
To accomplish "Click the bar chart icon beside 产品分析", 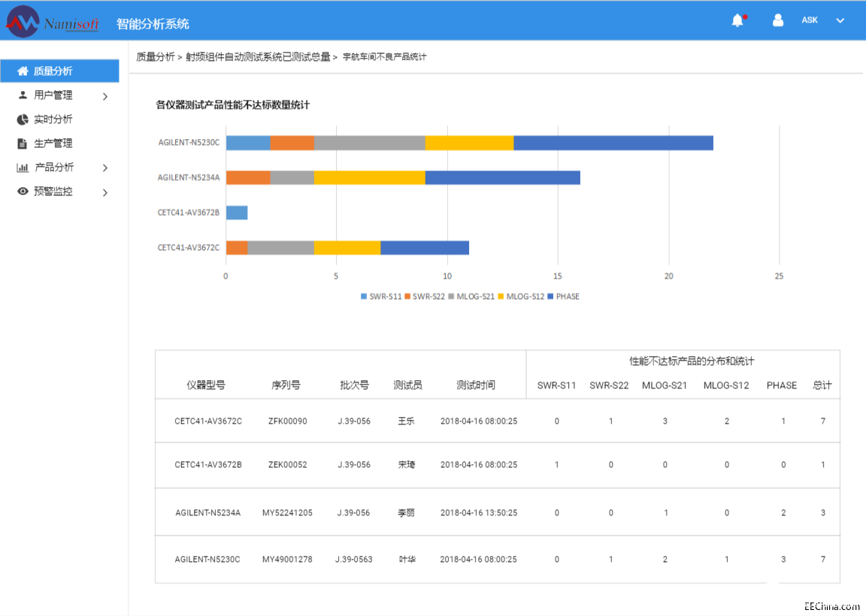I will (x=23, y=168).
